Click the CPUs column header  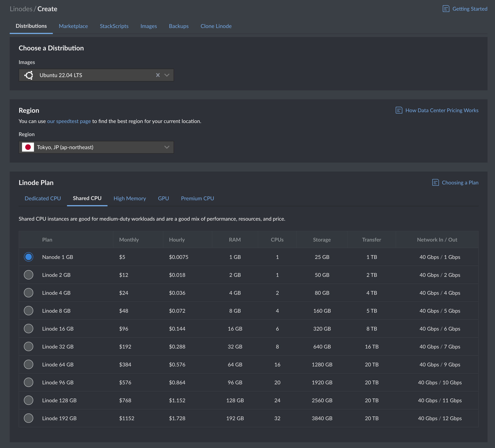pyautogui.click(x=277, y=240)
